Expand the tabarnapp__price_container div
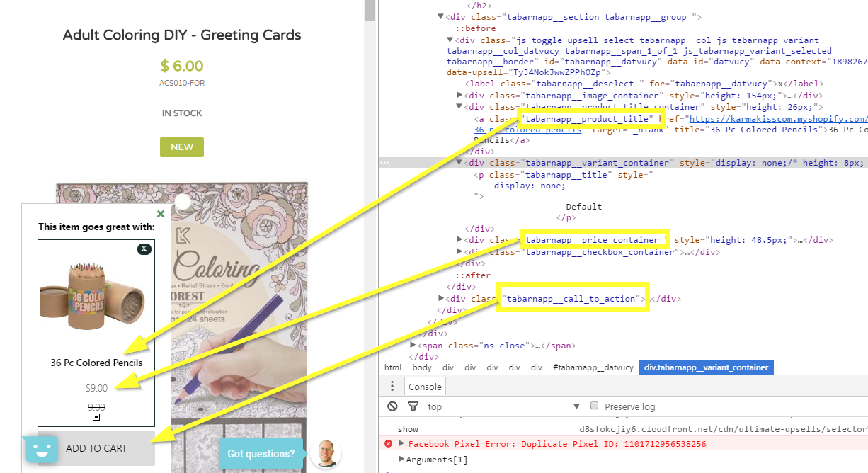Viewport: 868px width, 473px height. pyautogui.click(x=459, y=239)
